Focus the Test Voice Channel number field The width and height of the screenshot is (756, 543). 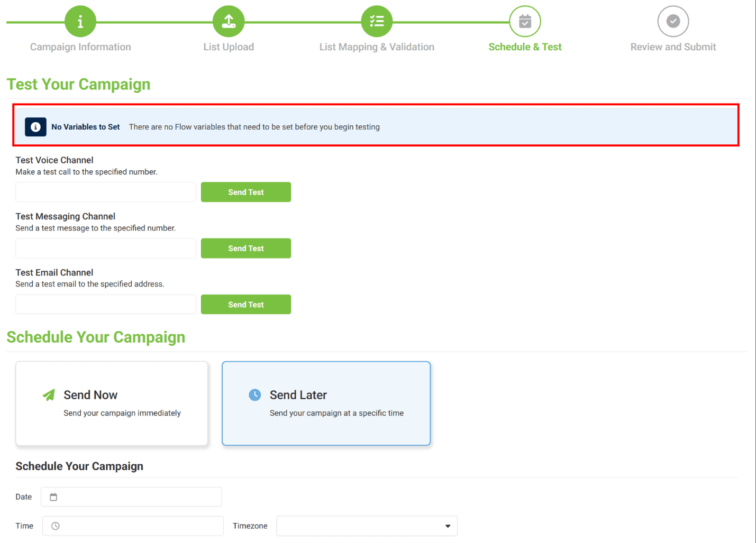point(106,192)
